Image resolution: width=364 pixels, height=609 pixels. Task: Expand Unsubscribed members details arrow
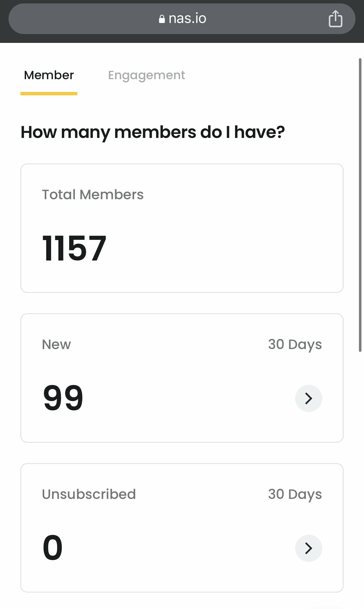pyautogui.click(x=308, y=548)
